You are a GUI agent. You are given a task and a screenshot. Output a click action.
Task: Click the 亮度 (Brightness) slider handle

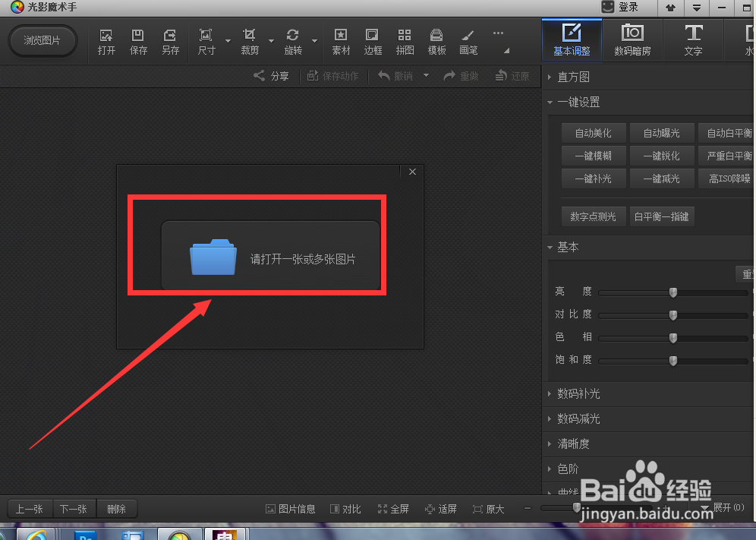673,292
